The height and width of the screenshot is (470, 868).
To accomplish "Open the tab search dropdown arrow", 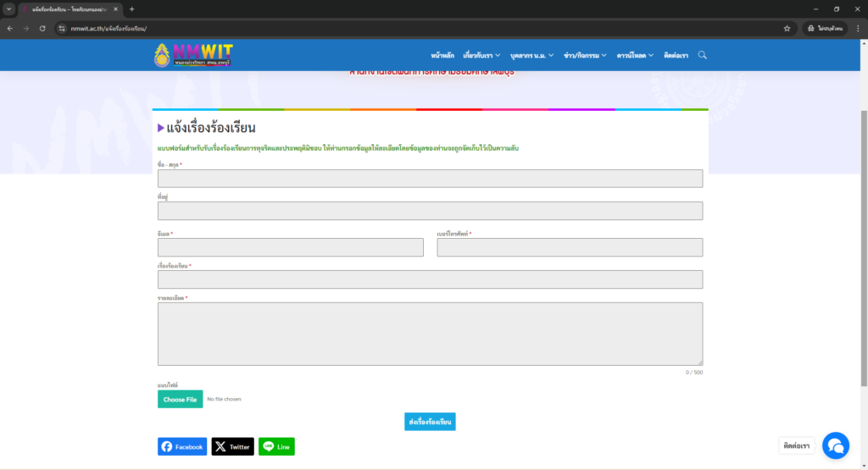I will click(8, 8).
